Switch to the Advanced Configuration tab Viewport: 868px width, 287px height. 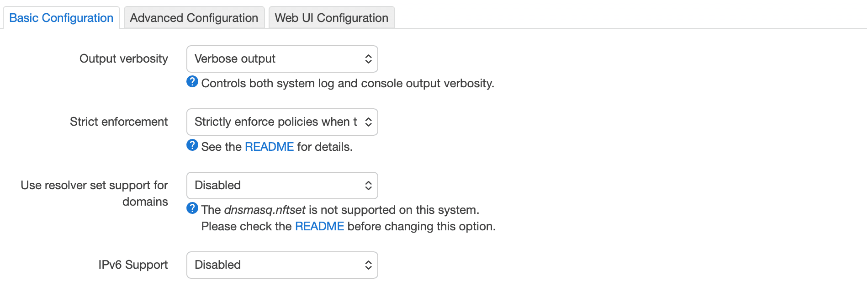(x=194, y=18)
